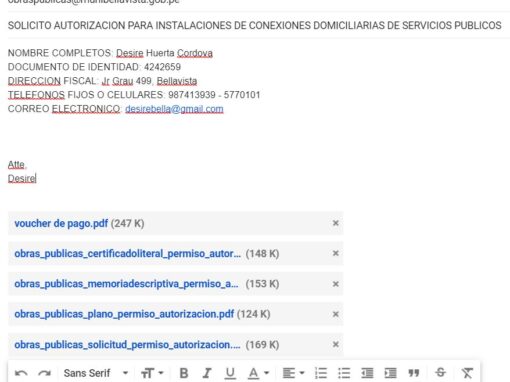Viewport: 510px width, 382px height.
Task: Open the desirebella@gmail.com email link
Action: [174, 109]
